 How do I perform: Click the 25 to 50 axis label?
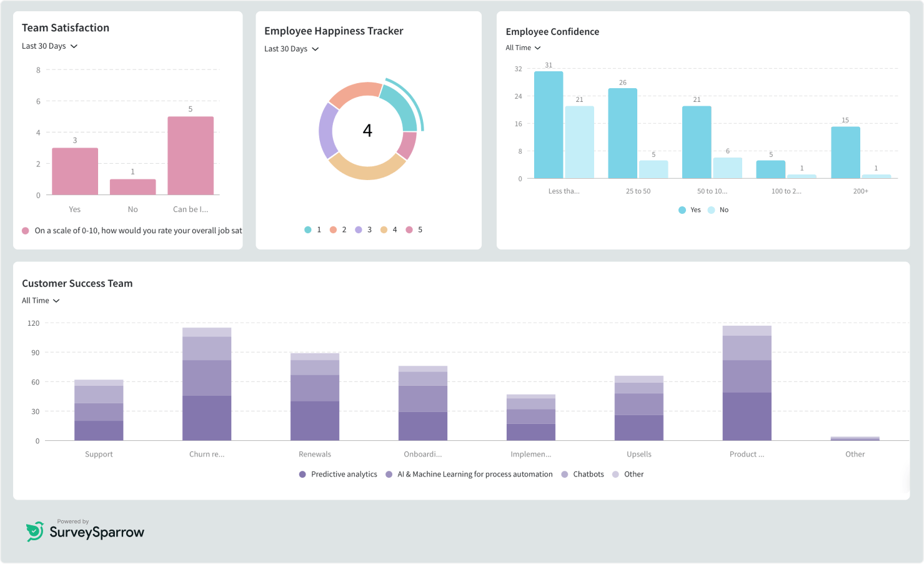(638, 191)
